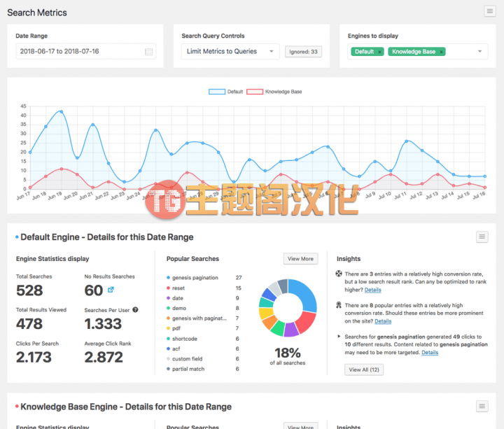Image resolution: width=504 pixels, height=429 pixels.
Task: Toggle the Default series in the chart legend
Action: coord(225,92)
